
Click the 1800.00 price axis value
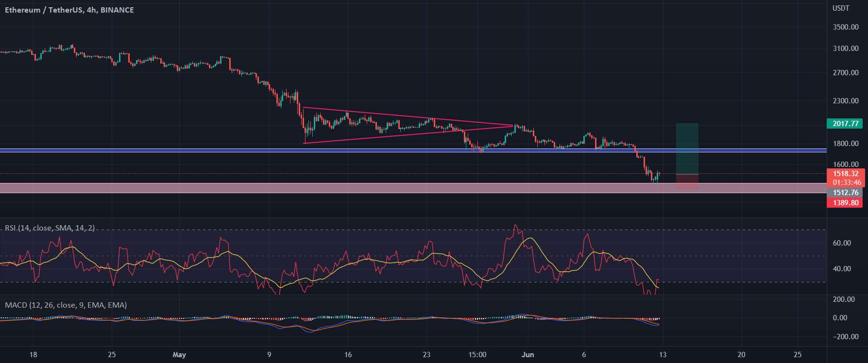coord(845,144)
